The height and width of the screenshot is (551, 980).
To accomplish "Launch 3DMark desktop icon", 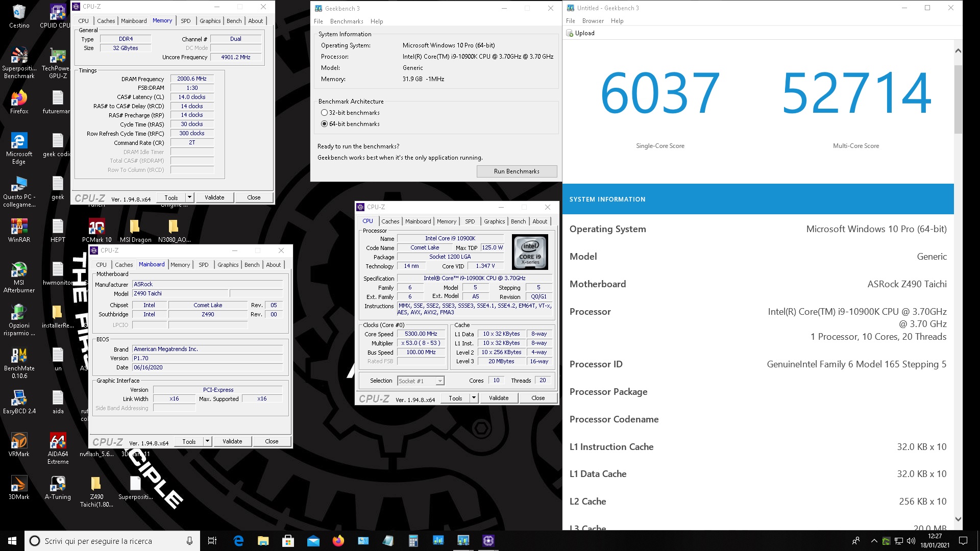I will point(19,487).
